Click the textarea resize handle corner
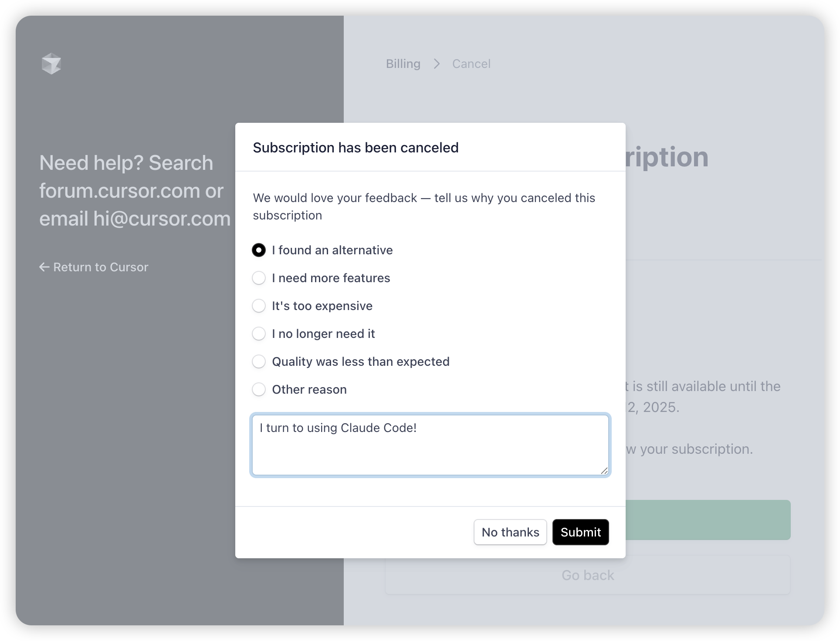This screenshot has width=840, height=641. pyautogui.click(x=604, y=471)
